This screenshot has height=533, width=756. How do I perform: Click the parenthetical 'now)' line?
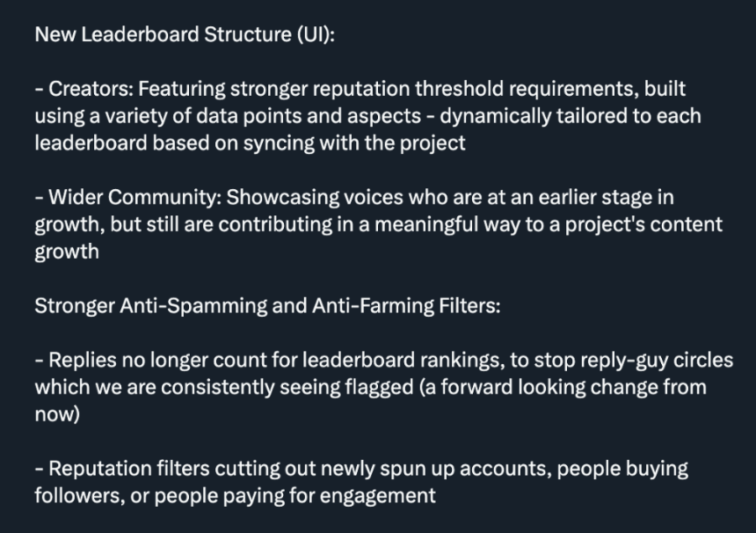click(x=57, y=415)
